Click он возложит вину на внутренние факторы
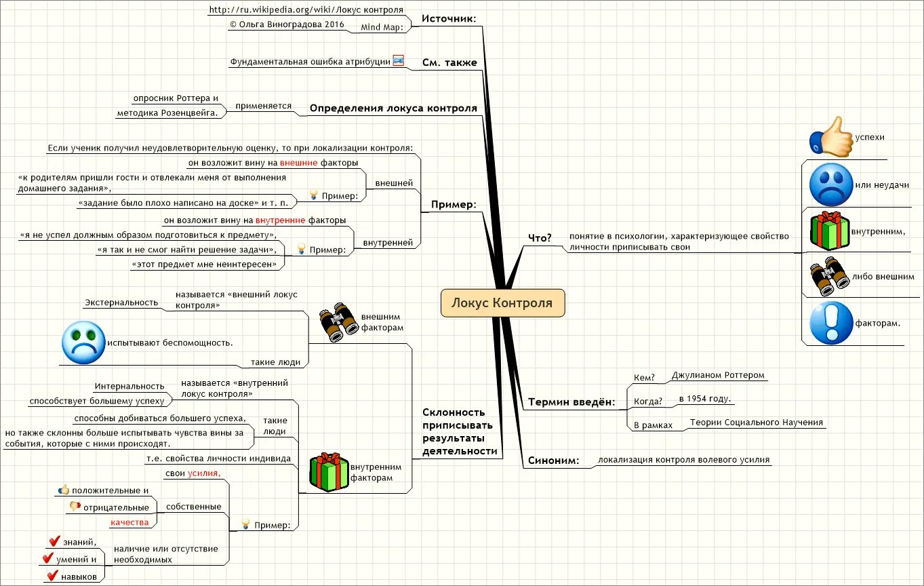 (255, 220)
